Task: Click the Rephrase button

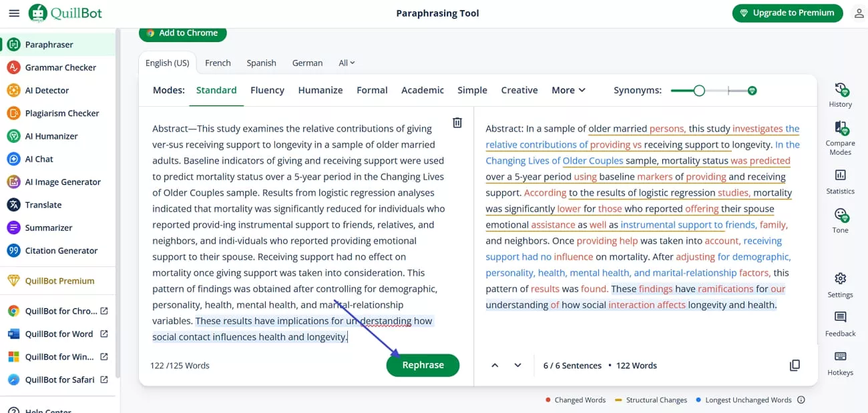Action: pyautogui.click(x=423, y=365)
